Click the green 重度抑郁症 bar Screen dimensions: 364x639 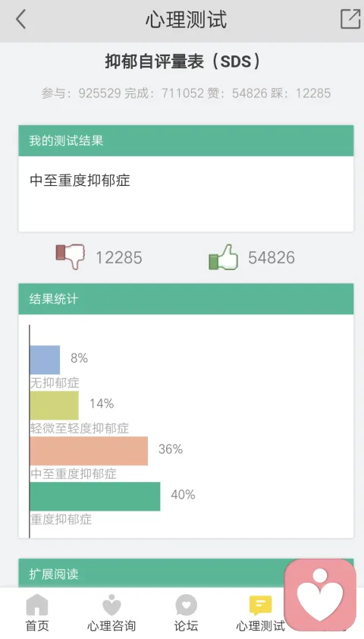pyautogui.click(x=96, y=496)
